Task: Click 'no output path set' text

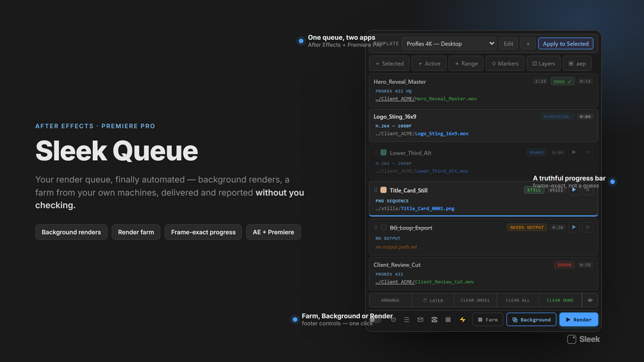Action: (396, 247)
